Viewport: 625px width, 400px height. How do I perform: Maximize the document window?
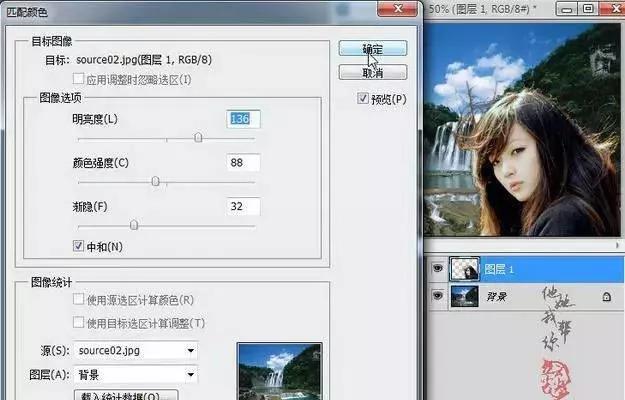(x=588, y=9)
